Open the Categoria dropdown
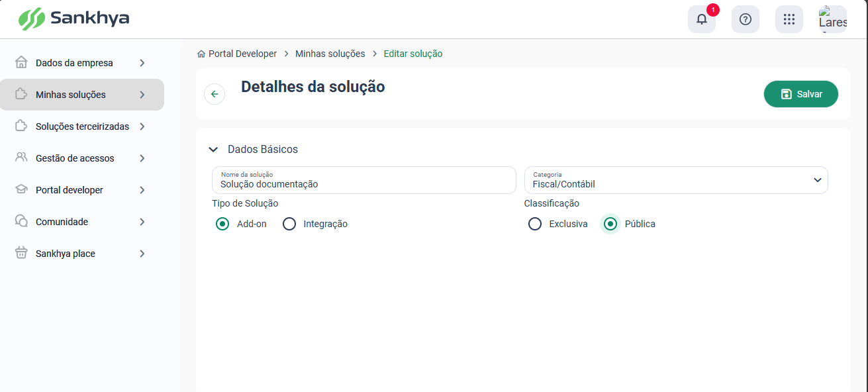This screenshot has width=868, height=392. click(676, 180)
